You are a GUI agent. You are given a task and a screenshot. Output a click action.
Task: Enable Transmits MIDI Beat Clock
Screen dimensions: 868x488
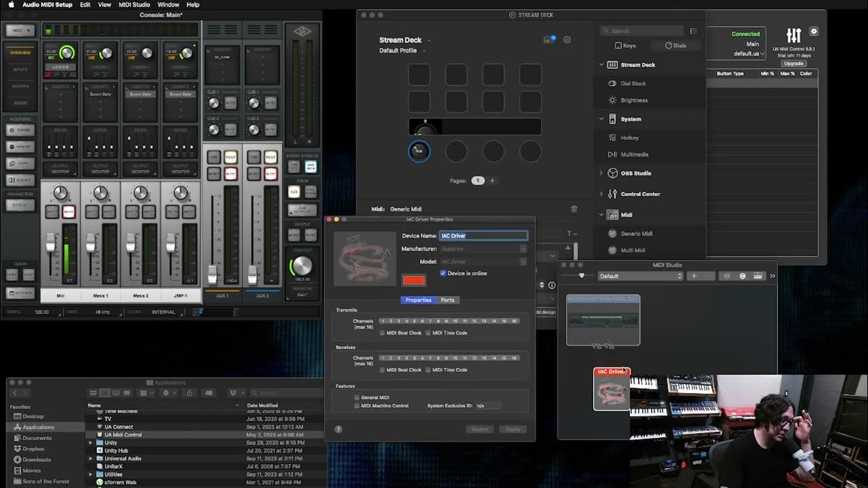(382, 333)
